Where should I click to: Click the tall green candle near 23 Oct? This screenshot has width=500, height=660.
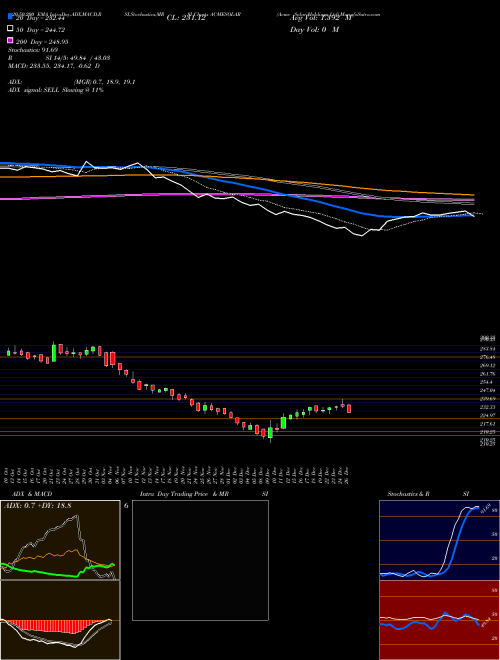pos(54,353)
